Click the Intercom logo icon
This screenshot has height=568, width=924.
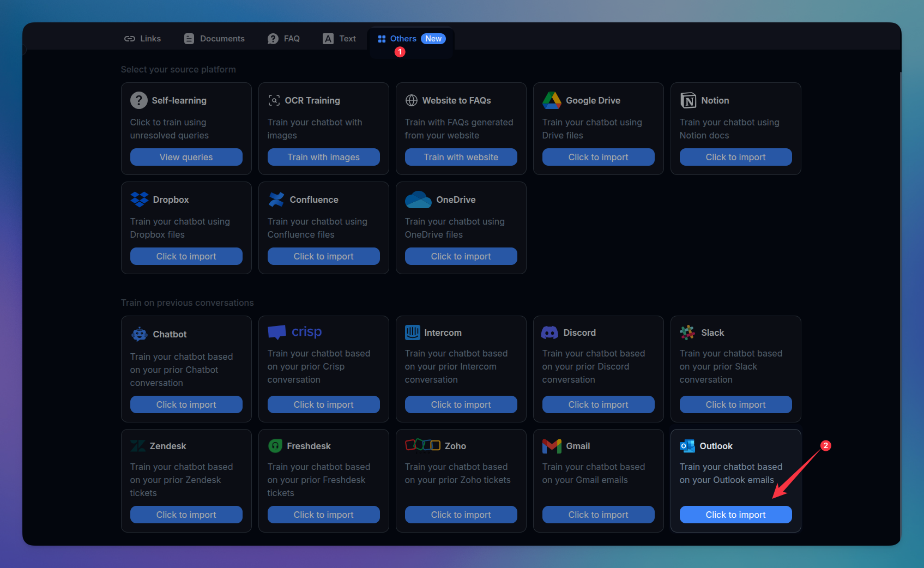[x=413, y=332]
